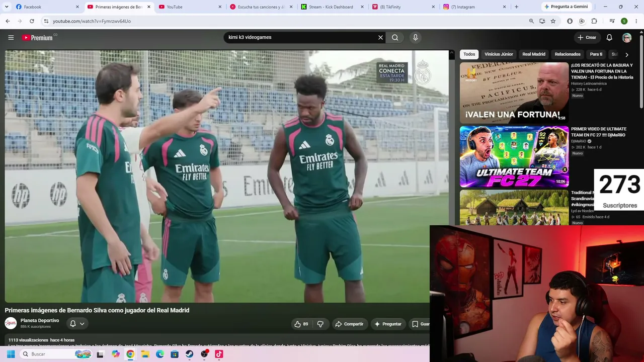Open Planeta Deportivo channel avatar
Viewport: 644px width, 362px height.
[11, 323]
